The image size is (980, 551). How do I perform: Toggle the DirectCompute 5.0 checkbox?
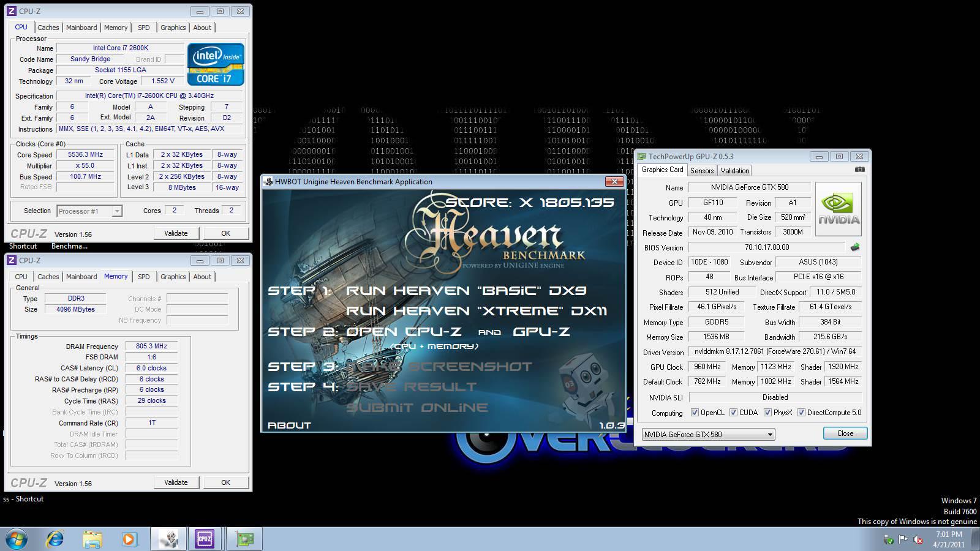pyautogui.click(x=801, y=413)
